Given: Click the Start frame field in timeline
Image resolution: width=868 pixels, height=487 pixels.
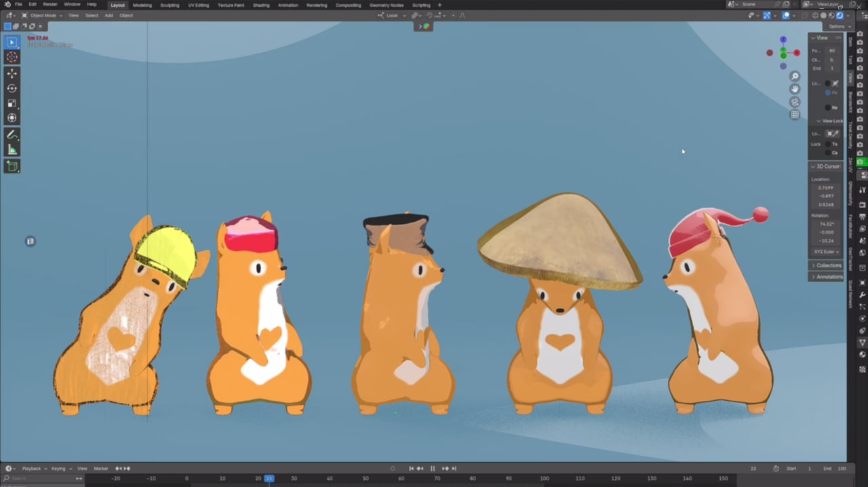Looking at the screenshot, I should coord(800,468).
